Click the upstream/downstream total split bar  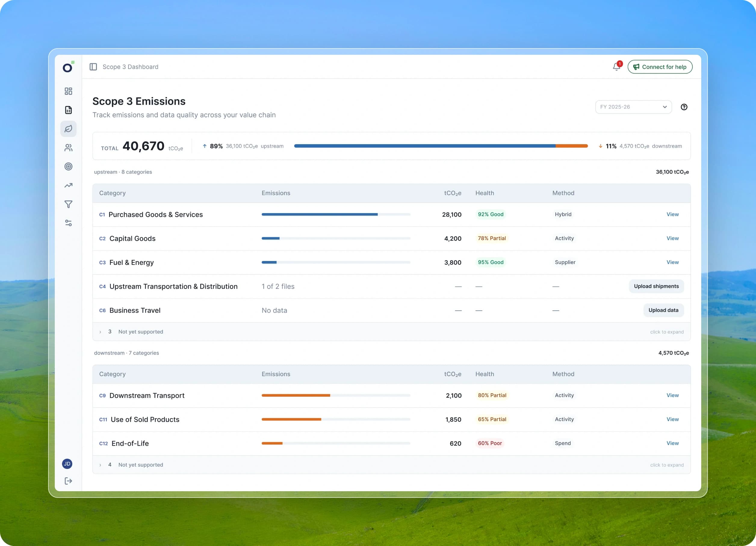[x=441, y=146]
